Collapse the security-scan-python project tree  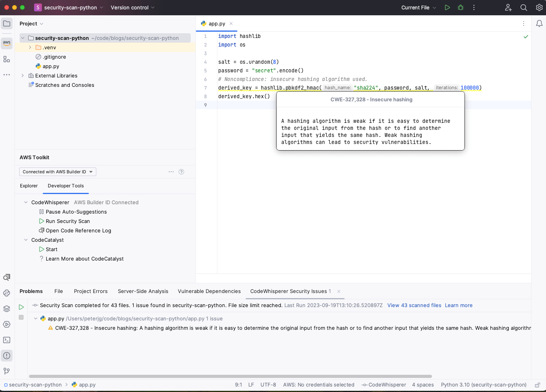coord(22,38)
